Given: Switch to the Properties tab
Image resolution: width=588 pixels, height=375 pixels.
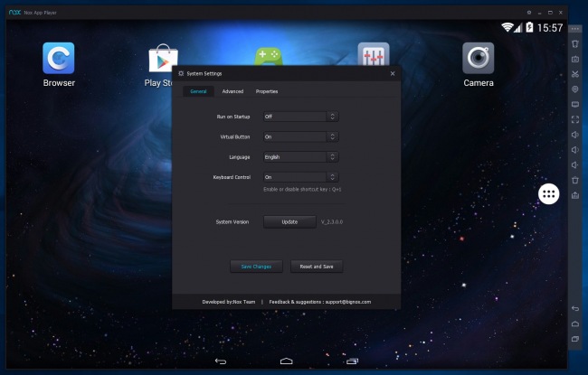Looking at the screenshot, I should coord(267,91).
